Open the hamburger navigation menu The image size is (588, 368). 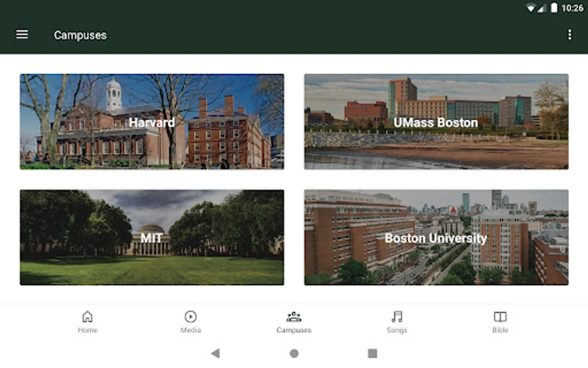click(22, 35)
